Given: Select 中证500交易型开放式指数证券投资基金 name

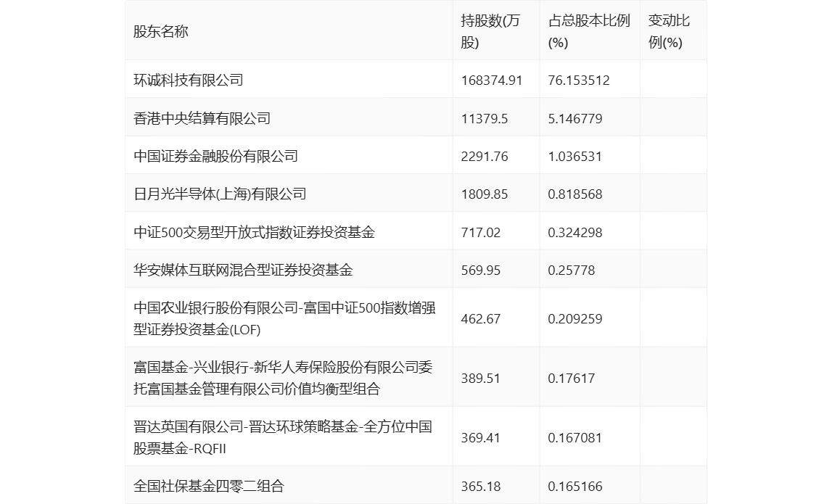Looking at the screenshot, I should coord(254,232).
